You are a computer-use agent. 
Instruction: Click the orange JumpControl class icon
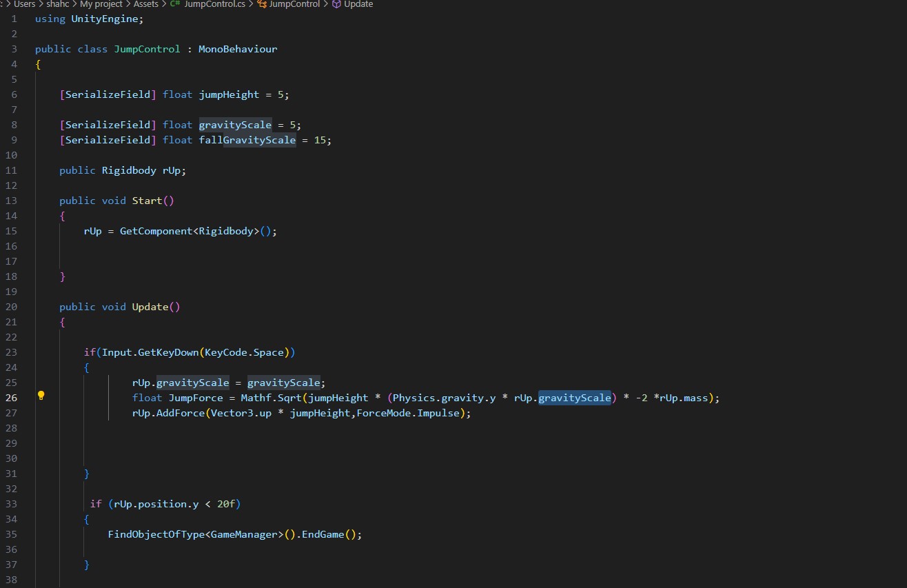click(263, 4)
